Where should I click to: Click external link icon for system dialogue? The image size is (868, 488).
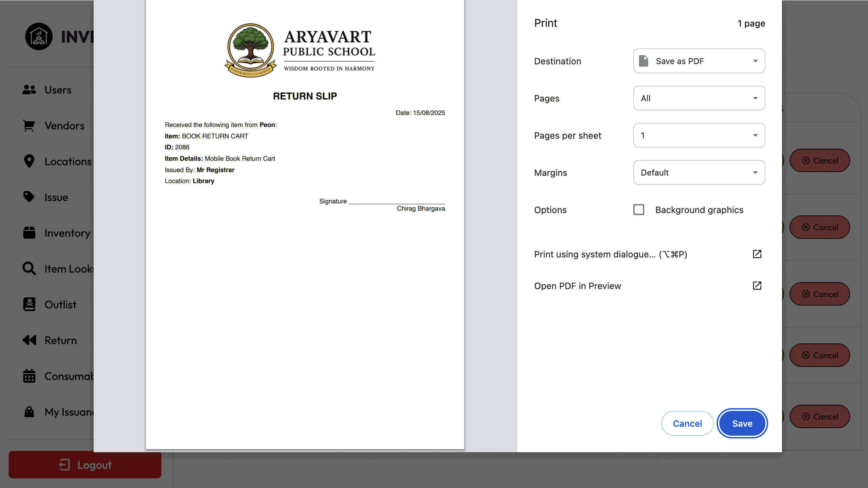click(757, 254)
